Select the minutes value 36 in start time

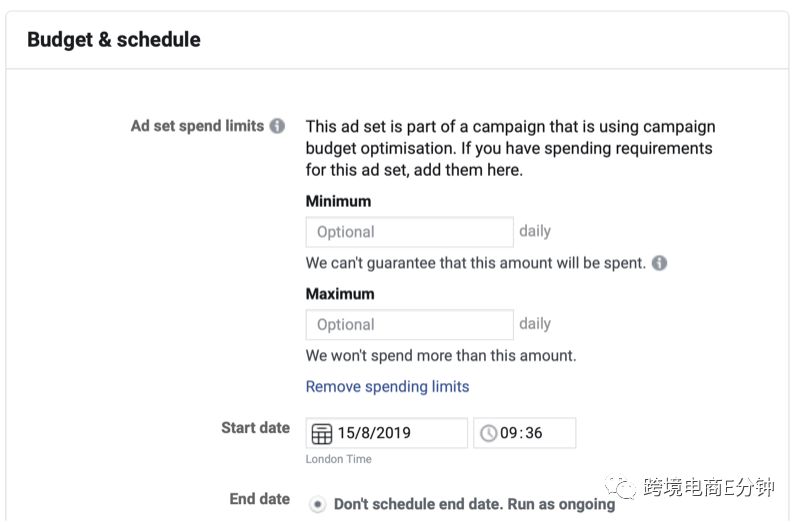[534, 433]
